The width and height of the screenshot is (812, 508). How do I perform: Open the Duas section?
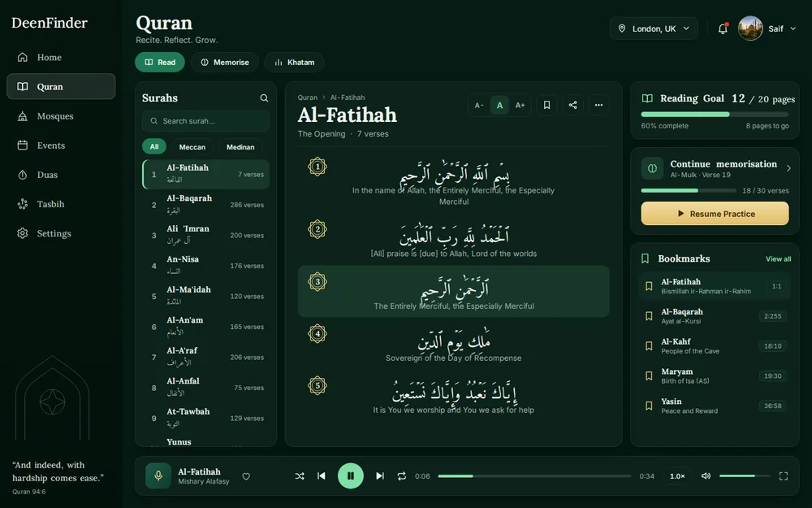[x=61, y=175]
